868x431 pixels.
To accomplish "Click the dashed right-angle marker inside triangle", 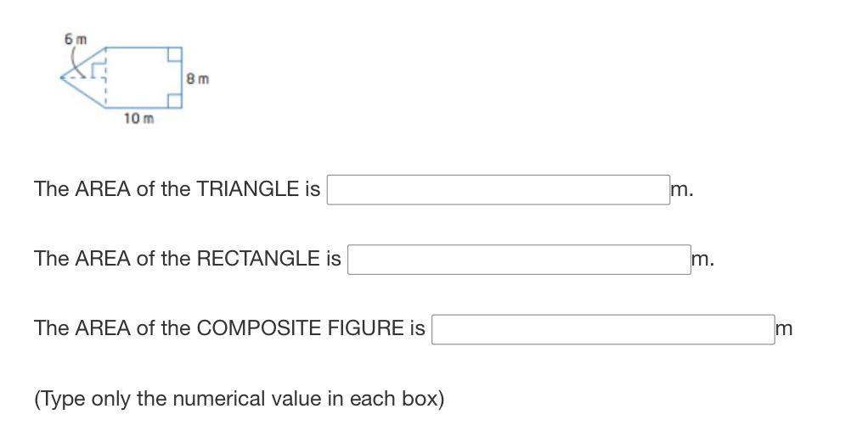I will coord(98,70).
